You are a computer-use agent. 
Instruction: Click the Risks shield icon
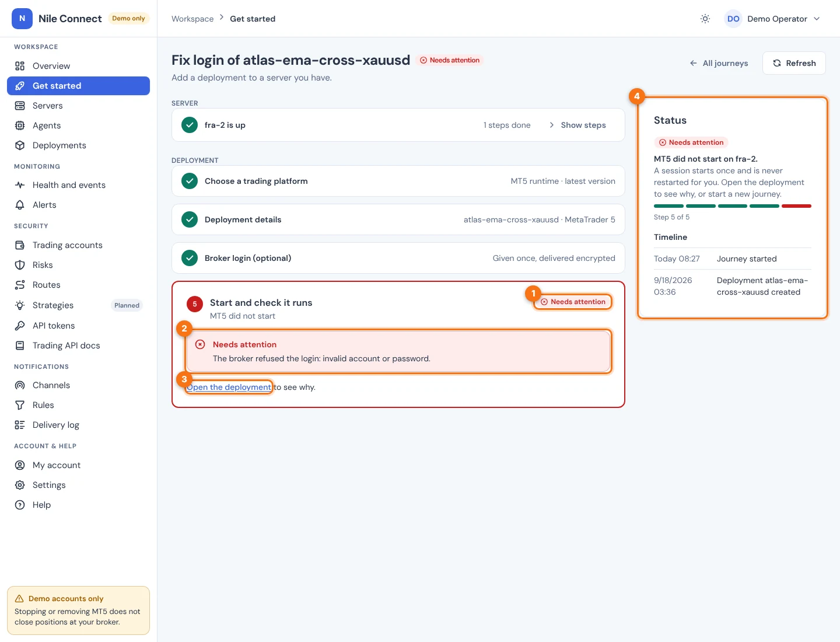[x=20, y=265]
